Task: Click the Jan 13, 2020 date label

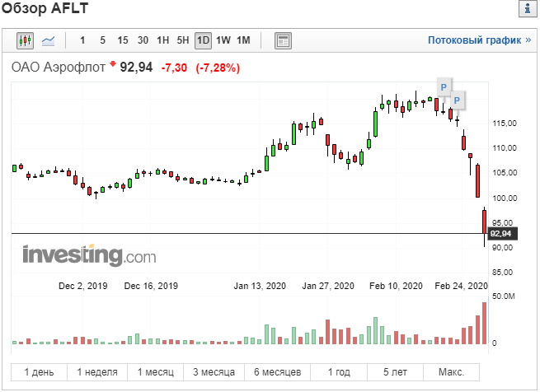Action: click(x=260, y=286)
